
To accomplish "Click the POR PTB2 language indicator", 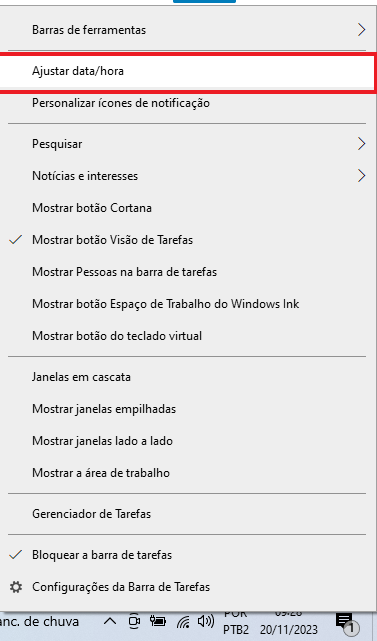I will tap(236, 622).
